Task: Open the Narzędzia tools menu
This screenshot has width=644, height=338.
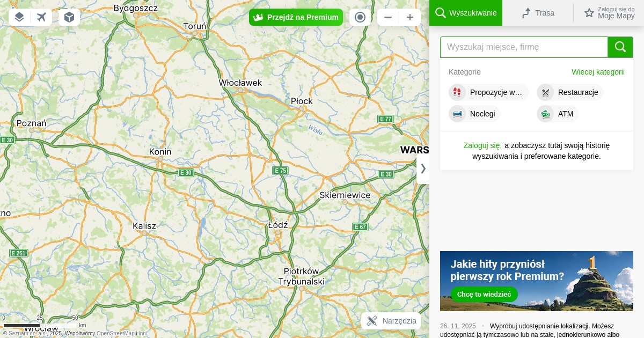Action: 391,321
